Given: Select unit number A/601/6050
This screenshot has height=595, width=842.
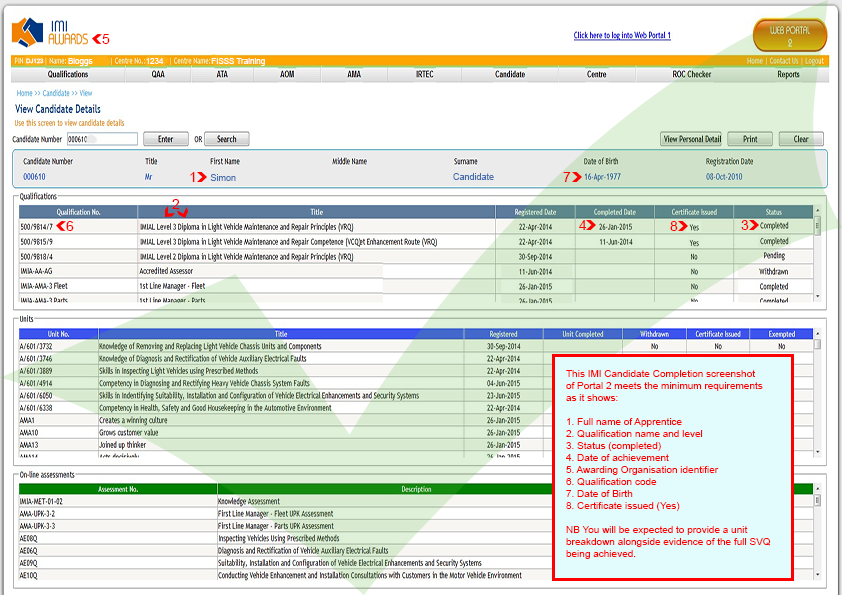Looking at the screenshot, I should [36, 396].
